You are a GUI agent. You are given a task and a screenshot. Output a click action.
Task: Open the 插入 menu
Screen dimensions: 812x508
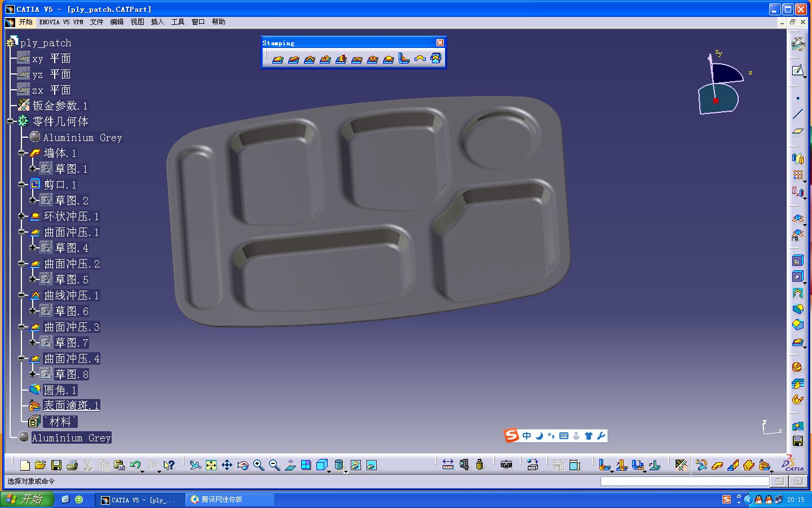point(157,22)
